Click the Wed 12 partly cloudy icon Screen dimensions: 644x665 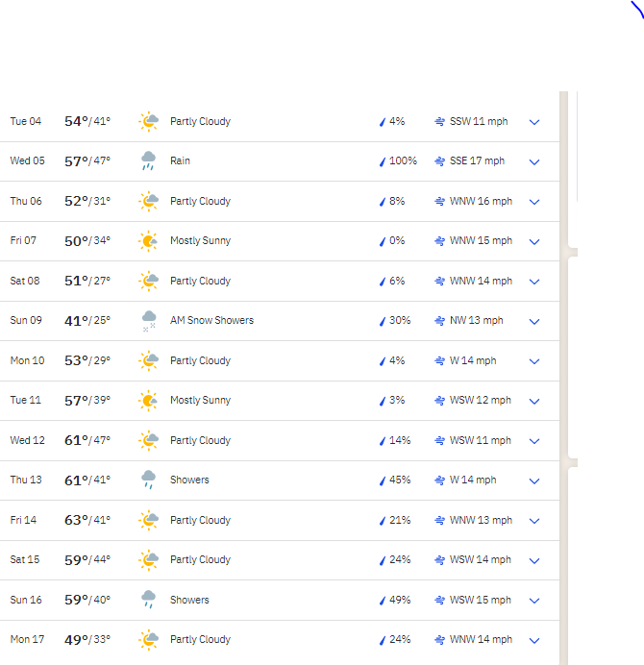[148, 440]
